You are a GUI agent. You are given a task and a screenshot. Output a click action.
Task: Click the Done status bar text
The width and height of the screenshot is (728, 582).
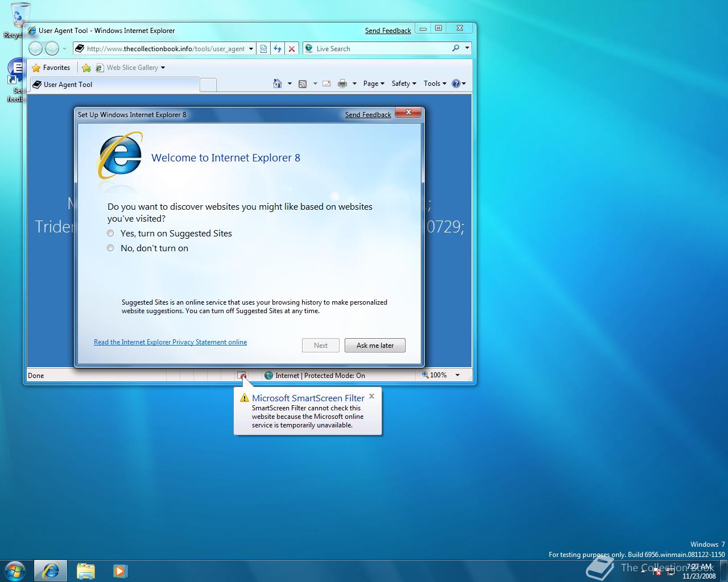tap(36, 376)
